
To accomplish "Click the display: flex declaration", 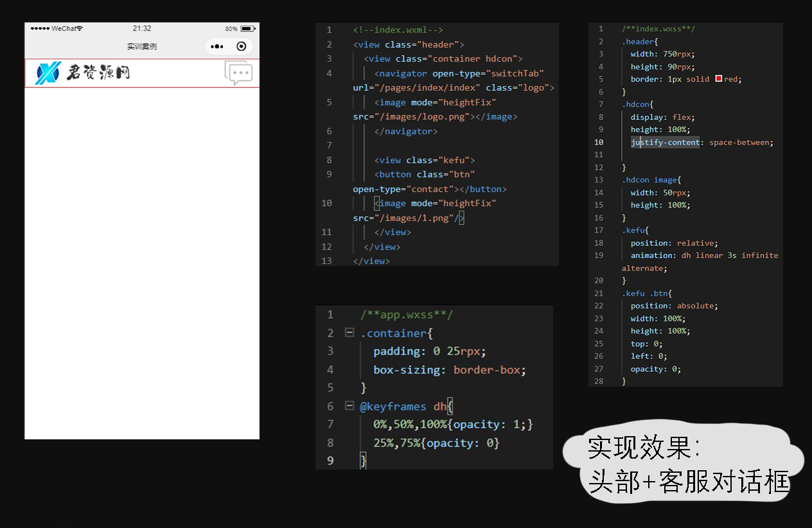I will coord(663,117).
